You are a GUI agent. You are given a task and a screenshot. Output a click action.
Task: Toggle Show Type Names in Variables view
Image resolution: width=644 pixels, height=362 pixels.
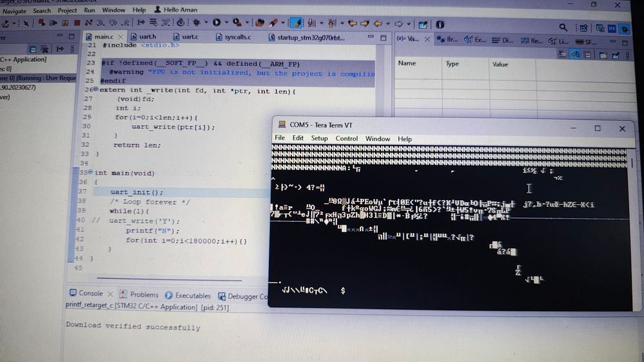coord(561,53)
